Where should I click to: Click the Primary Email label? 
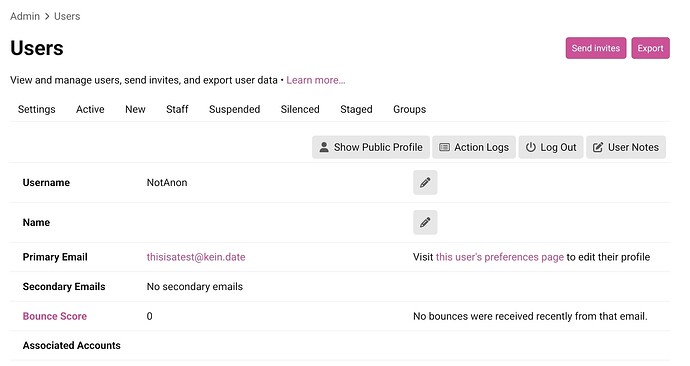pyautogui.click(x=55, y=257)
